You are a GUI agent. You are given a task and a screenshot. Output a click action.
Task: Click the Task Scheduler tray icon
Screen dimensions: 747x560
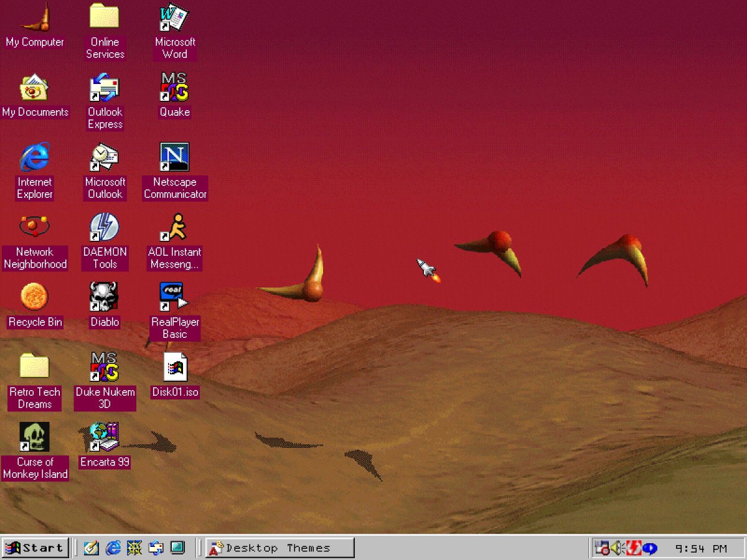pos(602,548)
